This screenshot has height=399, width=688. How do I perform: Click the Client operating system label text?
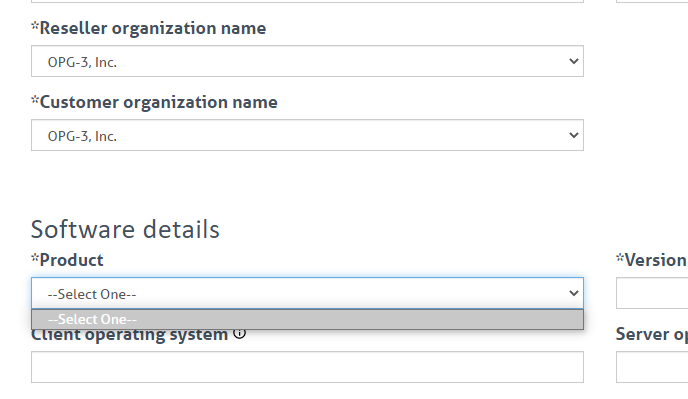pyautogui.click(x=129, y=336)
